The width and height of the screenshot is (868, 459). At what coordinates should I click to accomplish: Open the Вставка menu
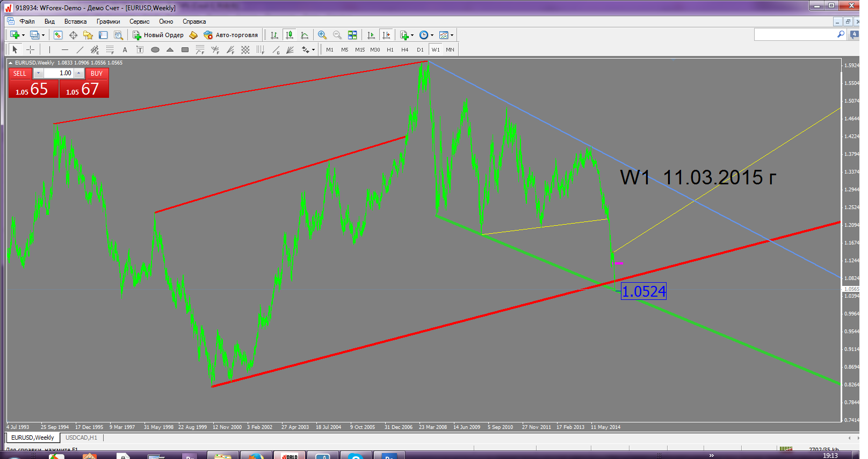coord(75,21)
